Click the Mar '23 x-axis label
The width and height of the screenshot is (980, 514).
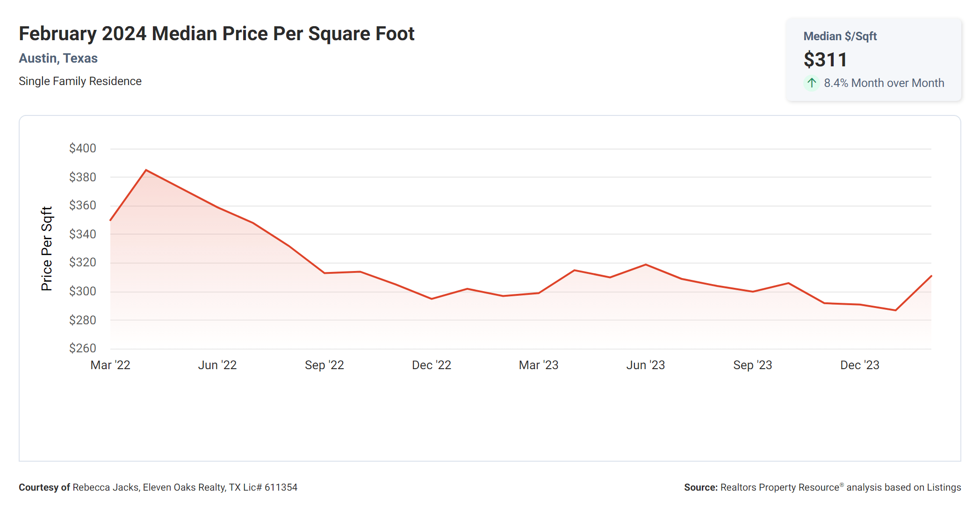click(x=539, y=365)
